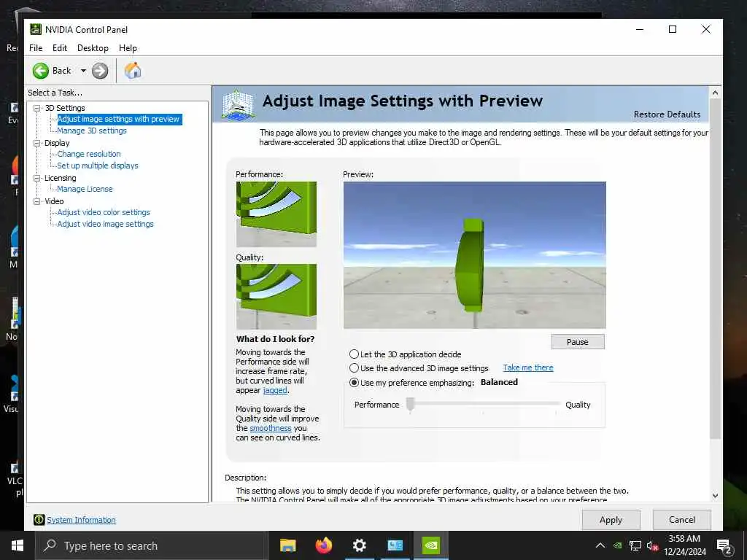This screenshot has height=560, width=747.
Task: Open Manage 3D settings
Action: coord(92,131)
